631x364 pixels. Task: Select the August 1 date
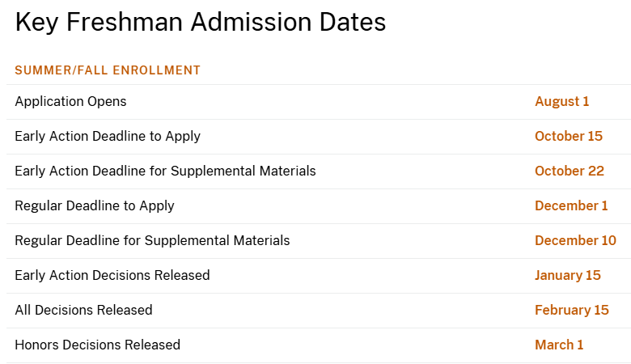point(561,102)
